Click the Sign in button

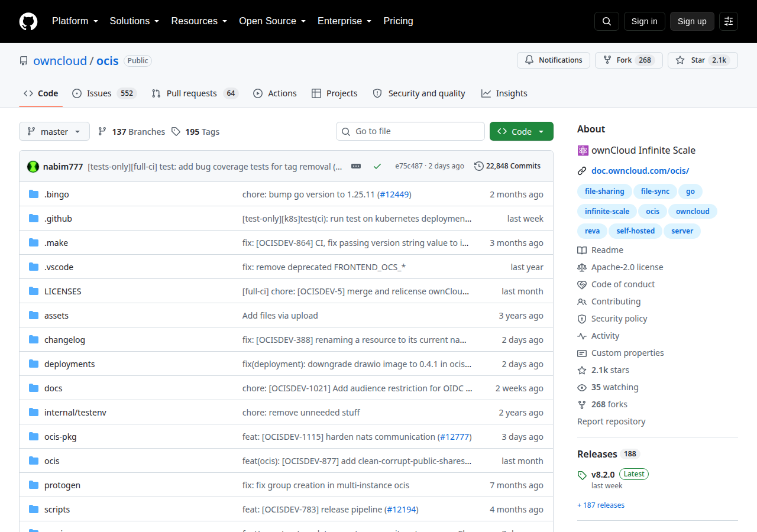pos(645,21)
